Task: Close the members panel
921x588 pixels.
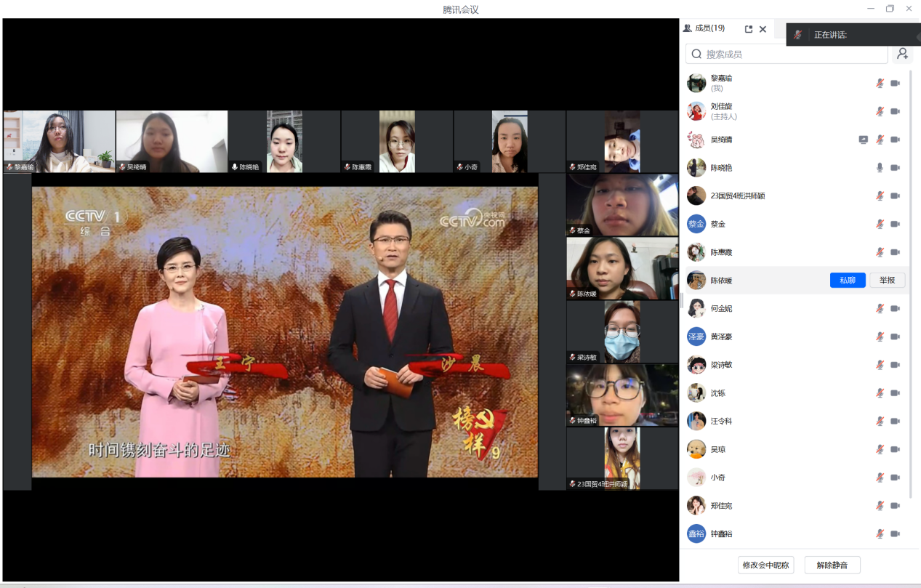Action: coord(763,29)
